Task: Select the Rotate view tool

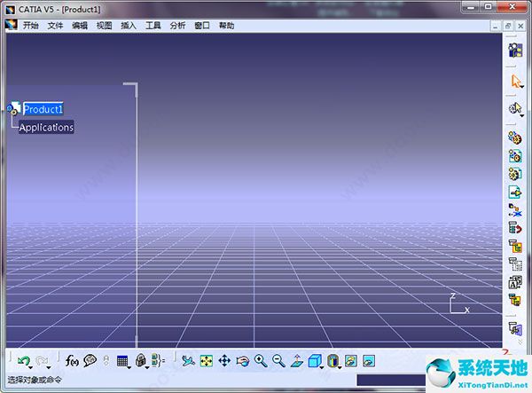Action: pyautogui.click(x=243, y=361)
